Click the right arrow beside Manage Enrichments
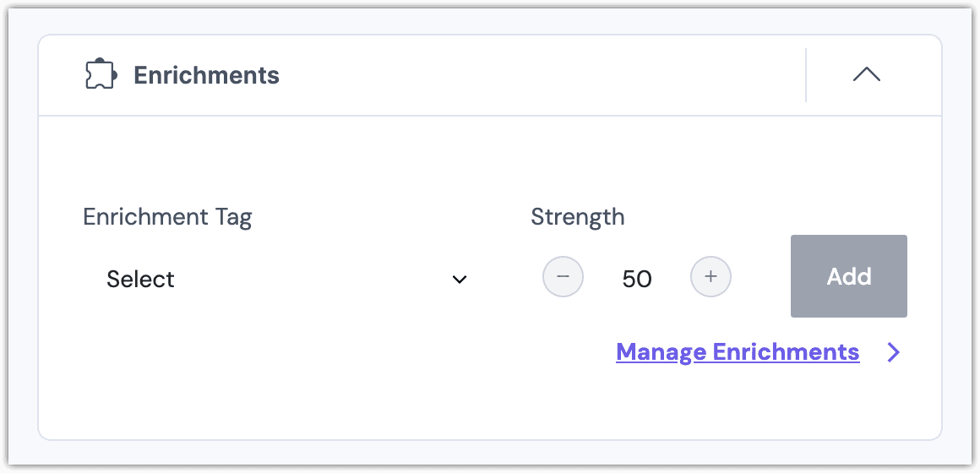This screenshot has height=473, width=980. coord(894,352)
